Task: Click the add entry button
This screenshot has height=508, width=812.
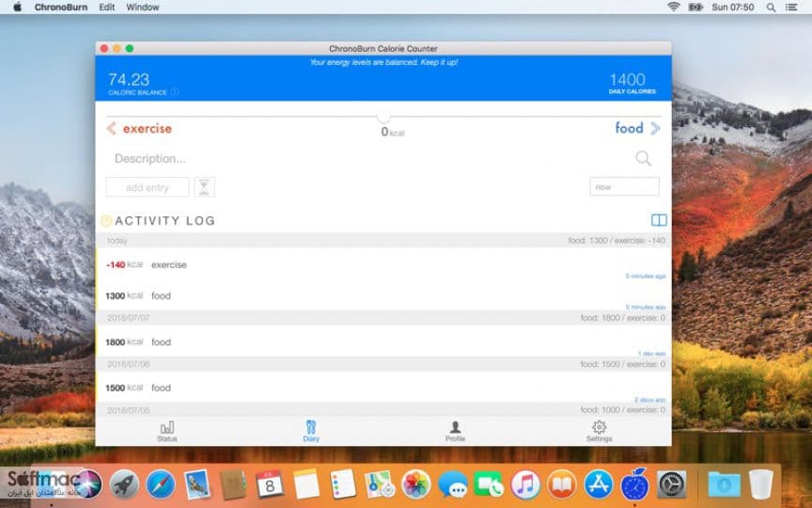Action: click(x=148, y=187)
